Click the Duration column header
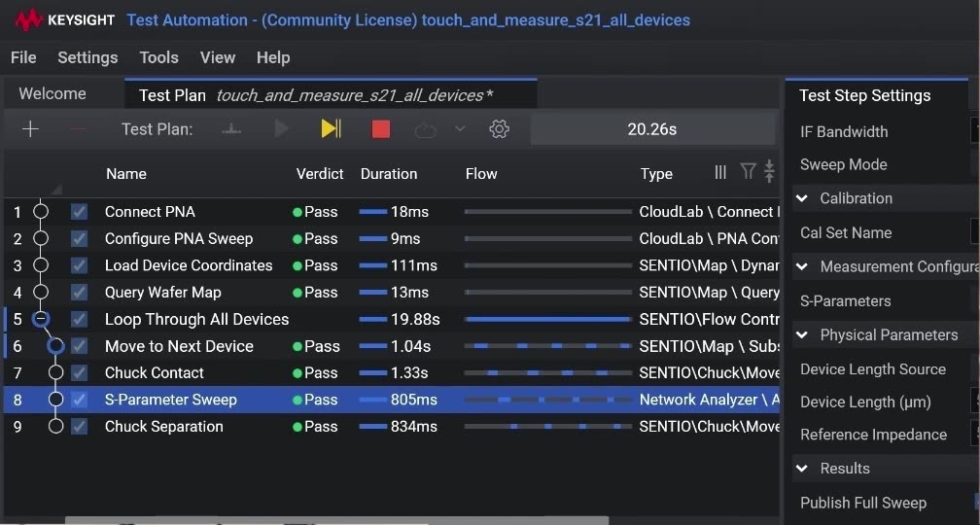The height and width of the screenshot is (525, 980). click(389, 174)
